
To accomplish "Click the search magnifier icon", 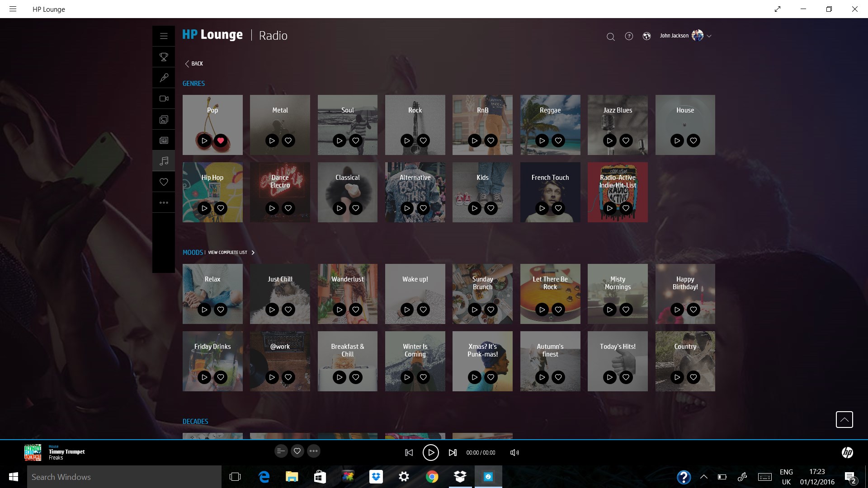I will (610, 37).
